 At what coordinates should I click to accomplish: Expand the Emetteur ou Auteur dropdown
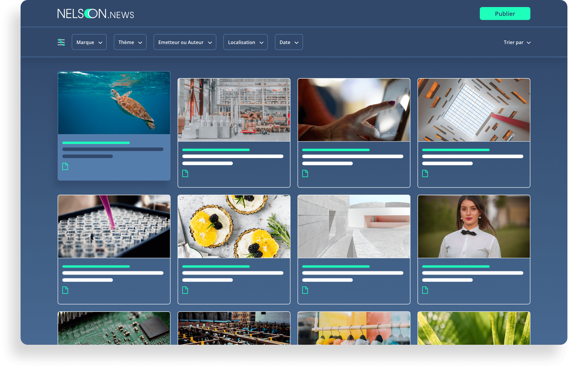(x=185, y=42)
